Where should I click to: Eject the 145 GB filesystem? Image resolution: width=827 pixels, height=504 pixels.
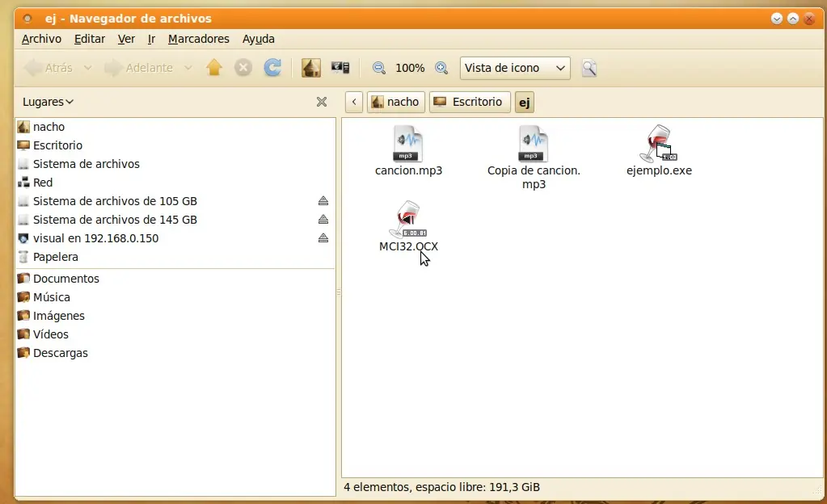(323, 220)
